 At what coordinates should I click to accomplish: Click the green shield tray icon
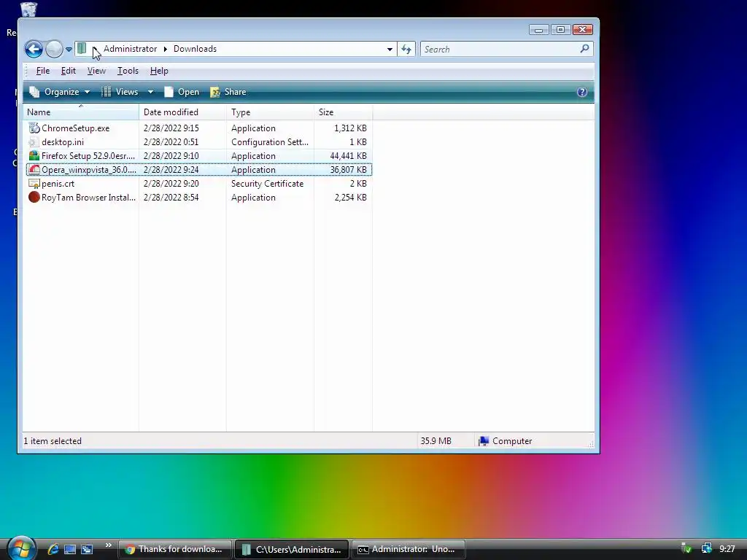click(x=686, y=548)
